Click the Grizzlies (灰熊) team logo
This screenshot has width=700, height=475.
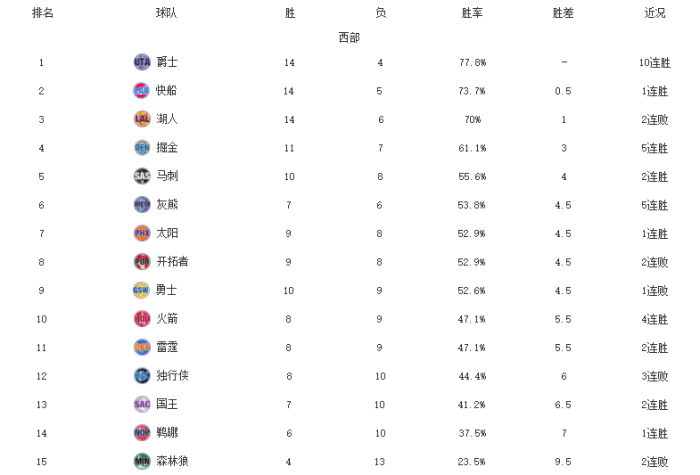(142, 205)
